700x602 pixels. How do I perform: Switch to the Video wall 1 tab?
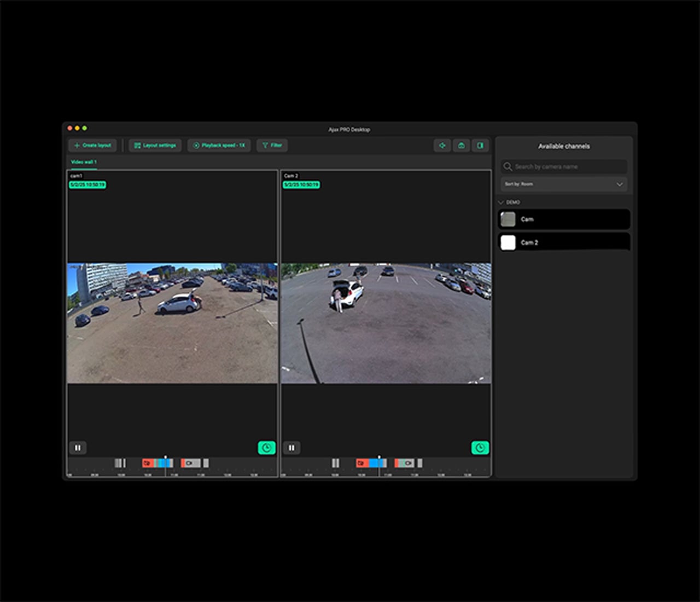(x=83, y=162)
